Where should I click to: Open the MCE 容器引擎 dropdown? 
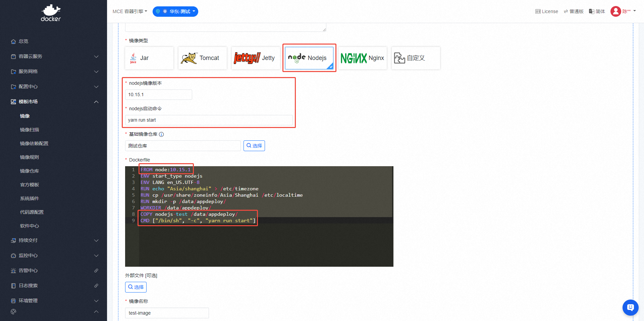click(x=130, y=11)
